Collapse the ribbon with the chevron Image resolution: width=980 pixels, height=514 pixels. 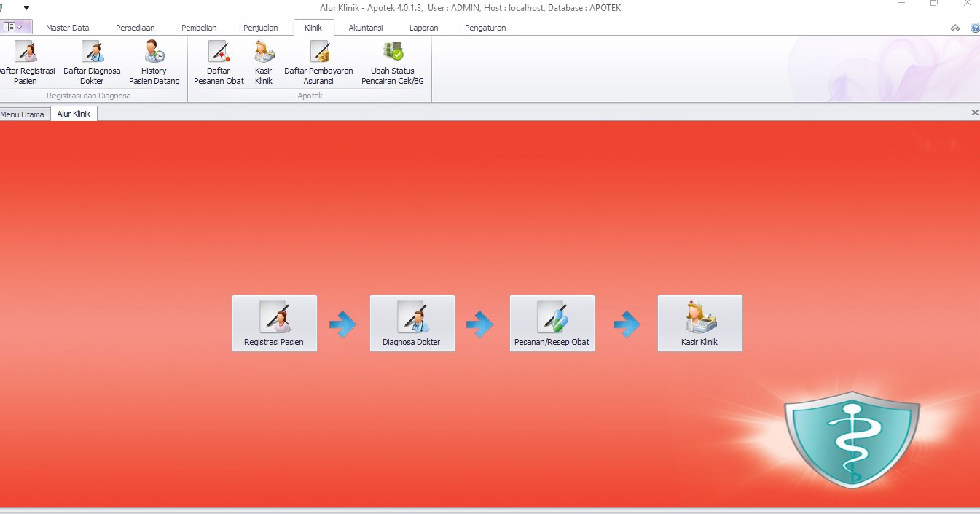pyautogui.click(x=955, y=28)
